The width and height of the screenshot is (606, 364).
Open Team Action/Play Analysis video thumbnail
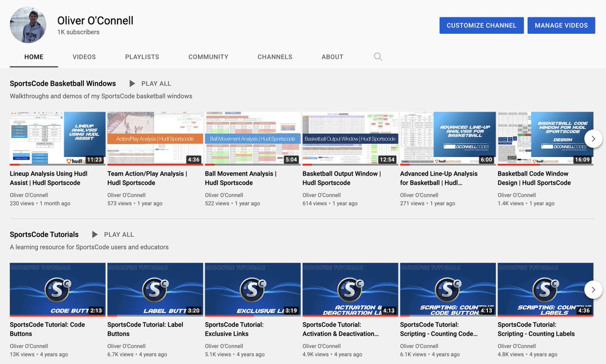click(x=155, y=139)
